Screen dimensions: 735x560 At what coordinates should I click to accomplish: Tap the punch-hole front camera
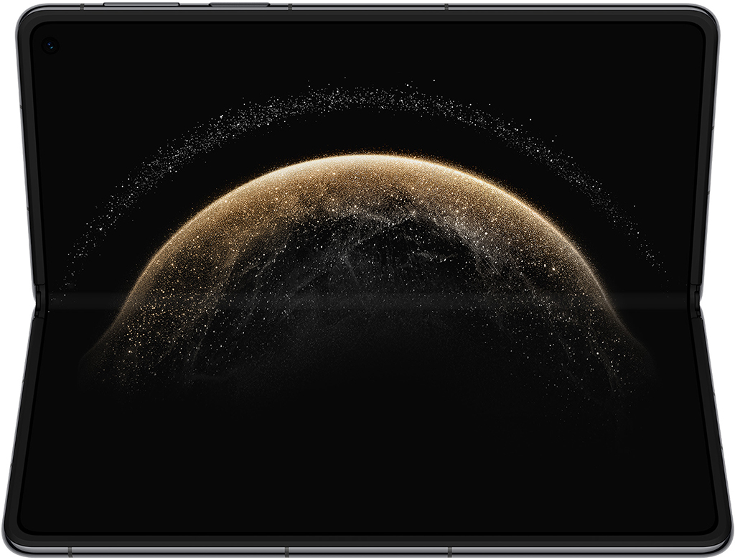tap(50, 45)
